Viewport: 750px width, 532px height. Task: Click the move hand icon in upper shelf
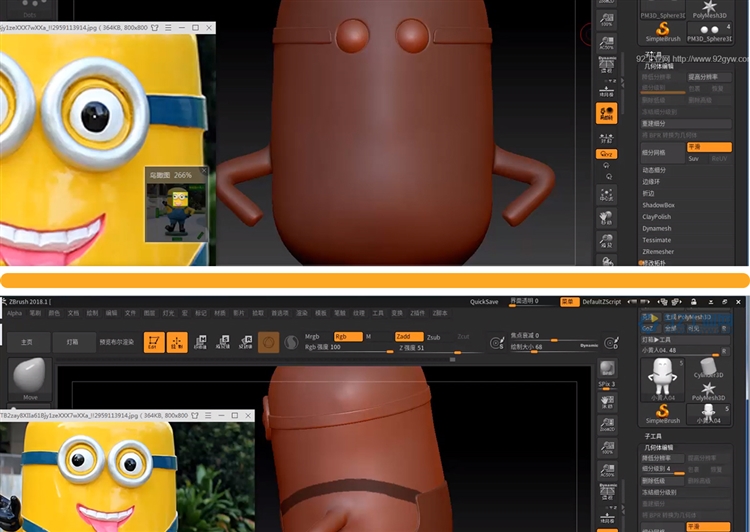pyautogui.click(x=607, y=218)
